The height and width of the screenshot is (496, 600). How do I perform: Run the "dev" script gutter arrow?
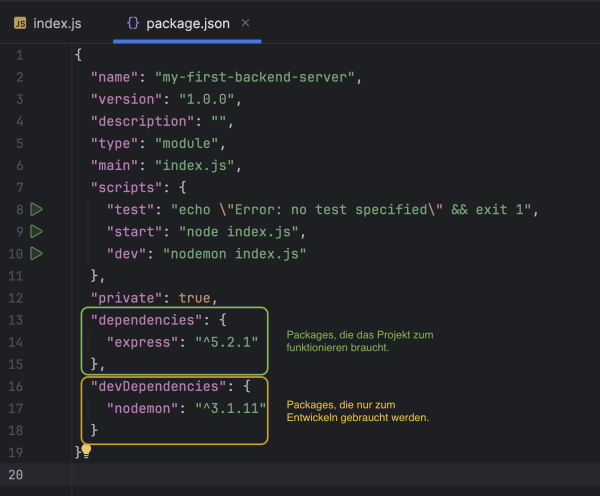click(37, 253)
